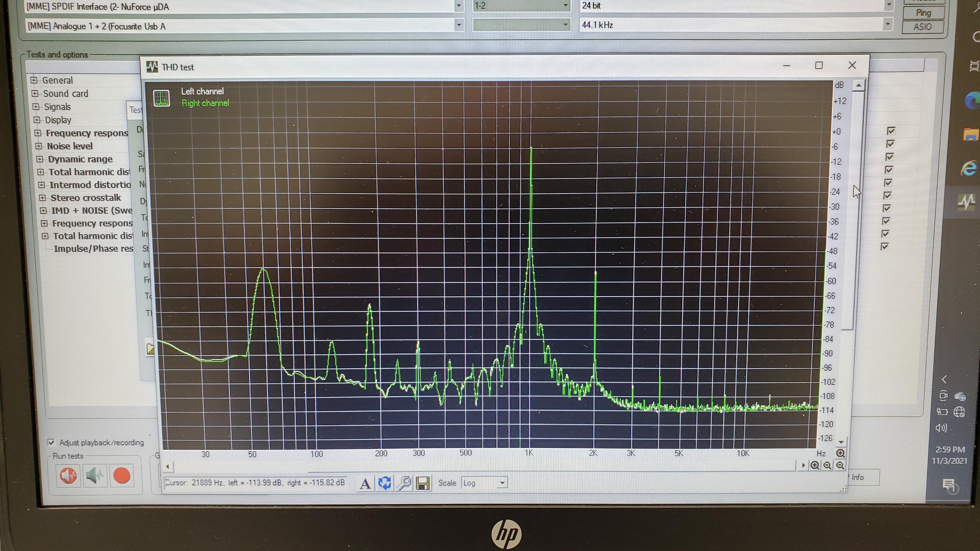Click the 'Left channel' legend label

pyautogui.click(x=202, y=91)
